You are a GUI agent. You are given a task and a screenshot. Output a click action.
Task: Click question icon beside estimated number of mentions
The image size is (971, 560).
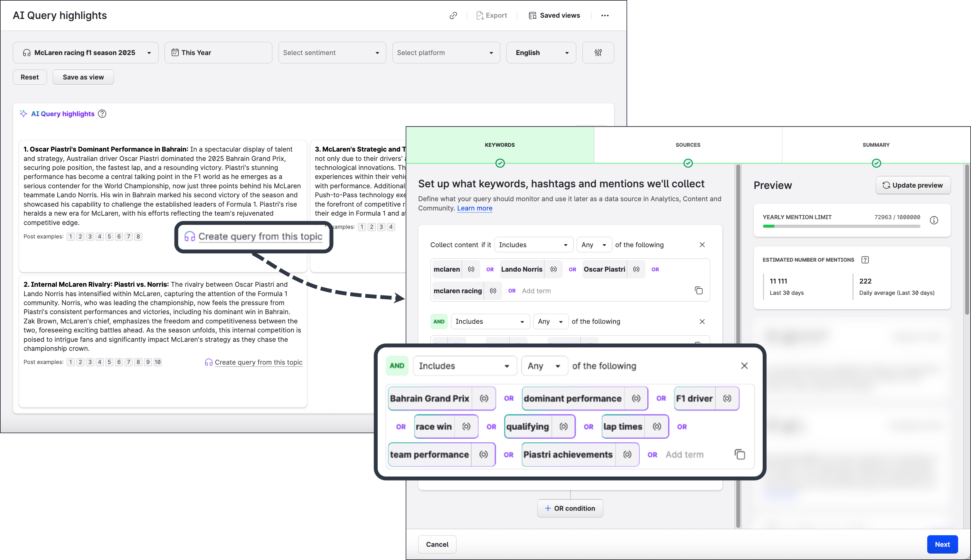[x=865, y=260]
